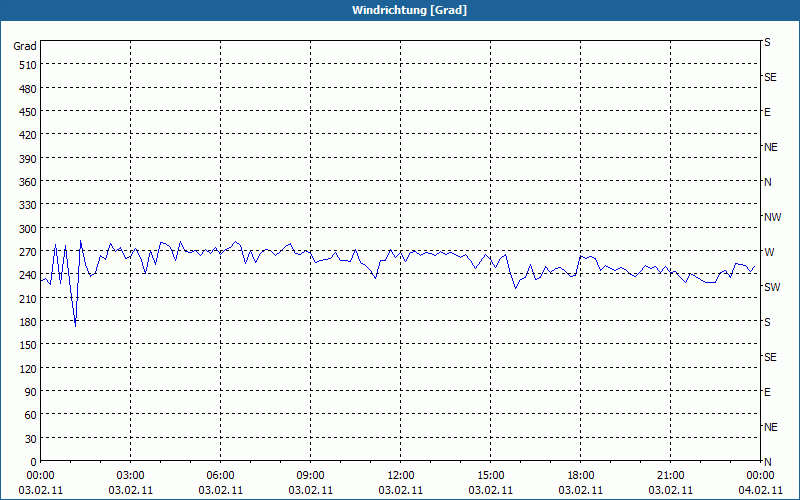The image size is (800, 500).
Task: Click the NE compass label level with 30
Action: click(770, 427)
